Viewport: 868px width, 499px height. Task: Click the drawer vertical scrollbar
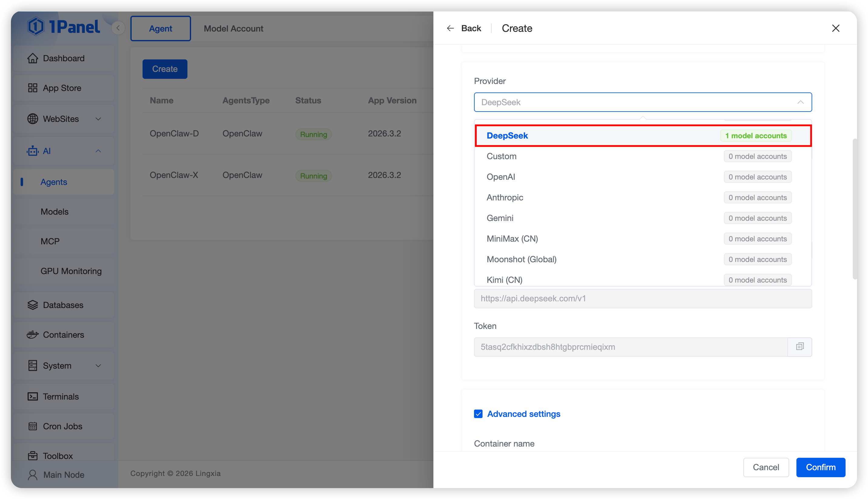pos(854,209)
